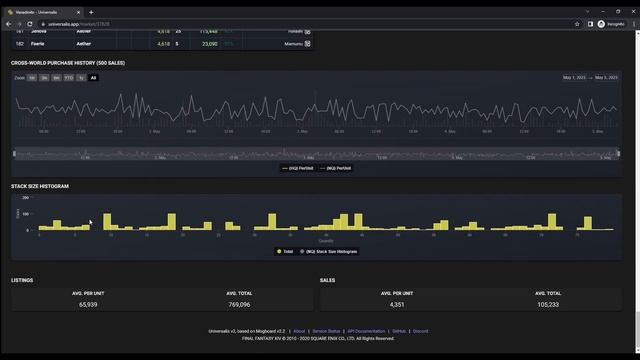Toggle the (NQ) PerUnit series legend
This screenshot has height=360, width=640.
click(336, 168)
